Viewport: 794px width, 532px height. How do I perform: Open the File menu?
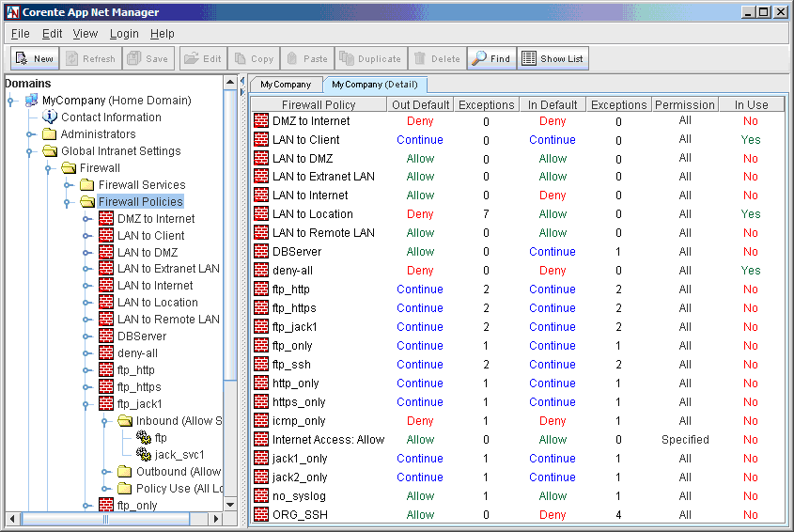point(21,34)
